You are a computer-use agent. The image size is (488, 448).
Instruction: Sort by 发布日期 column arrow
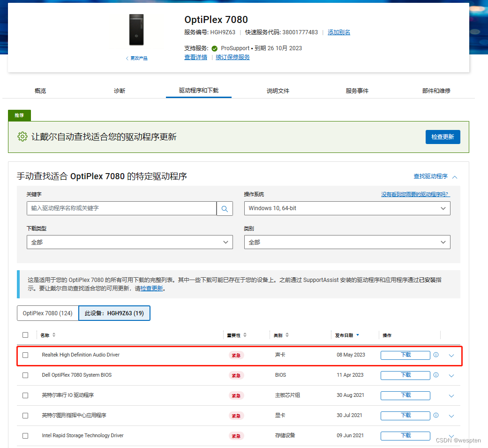(358, 335)
